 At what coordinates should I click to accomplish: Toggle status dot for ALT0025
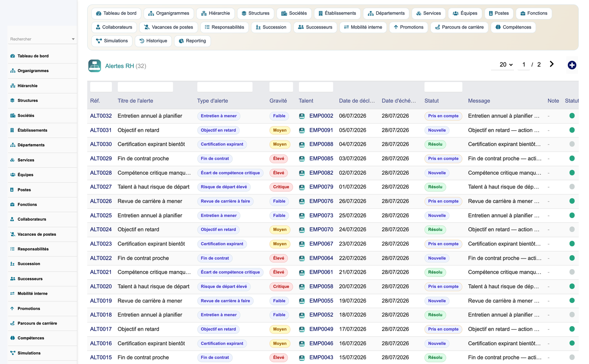[x=572, y=215]
